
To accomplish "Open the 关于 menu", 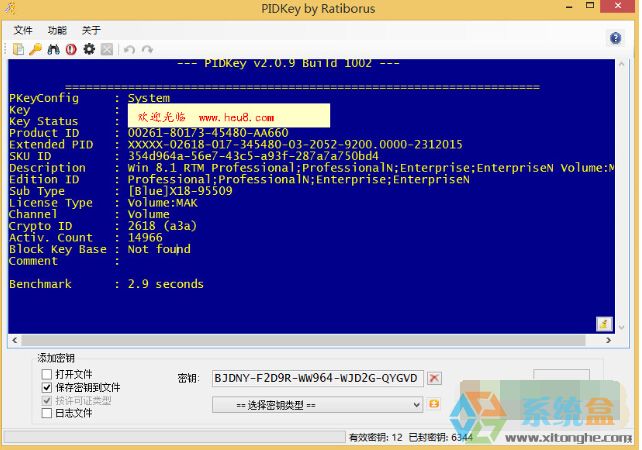I will pyautogui.click(x=91, y=30).
